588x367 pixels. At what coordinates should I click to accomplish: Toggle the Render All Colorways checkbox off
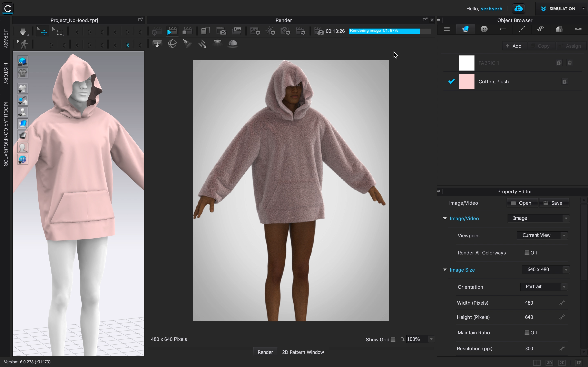point(527,252)
